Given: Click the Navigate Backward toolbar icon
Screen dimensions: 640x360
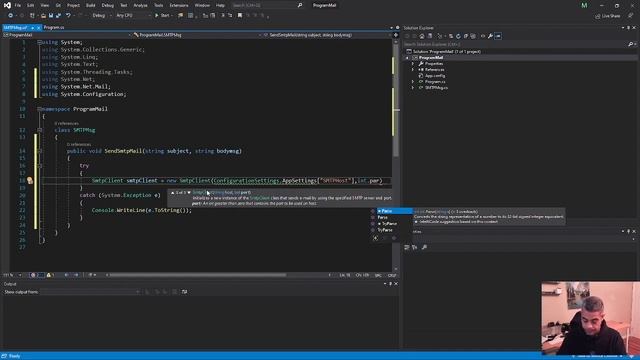Looking at the screenshot, I should click(x=10, y=16).
